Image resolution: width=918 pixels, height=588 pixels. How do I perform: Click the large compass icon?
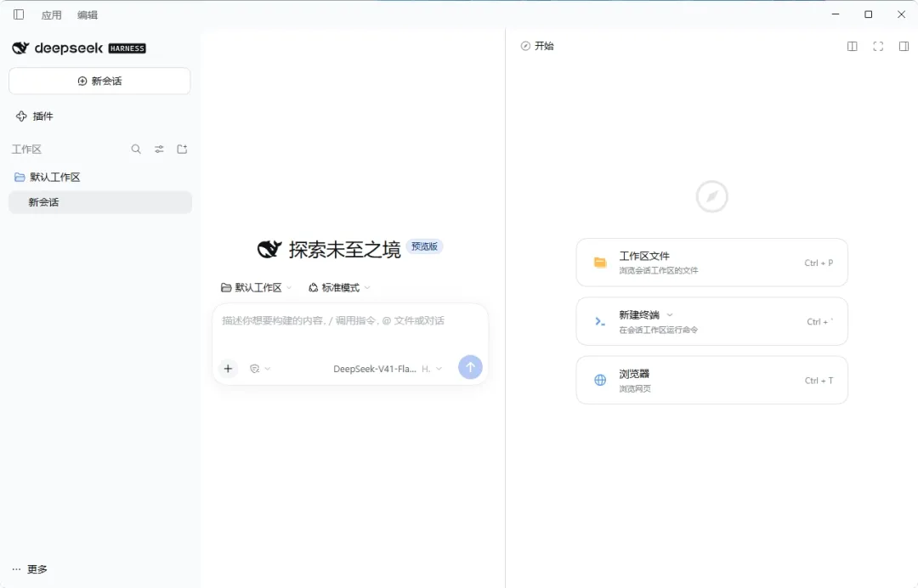[x=712, y=196]
